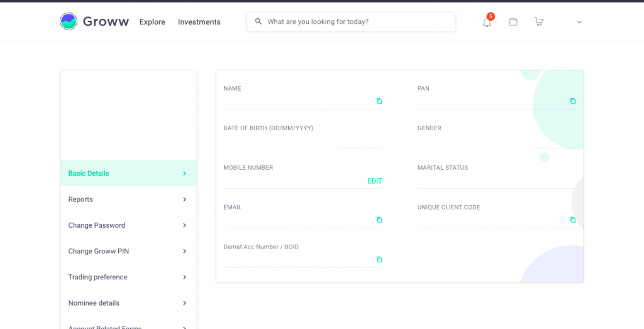The image size is (644, 329).
Task: Copy the NAME field value
Action: (x=379, y=101)
